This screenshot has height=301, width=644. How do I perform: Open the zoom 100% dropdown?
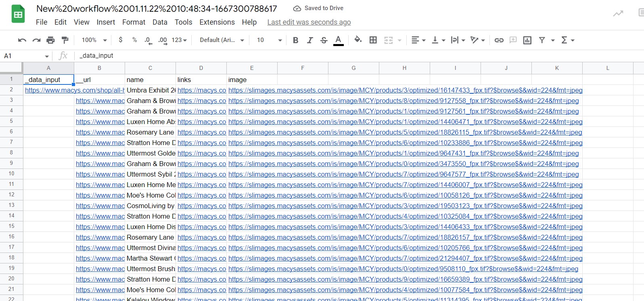[x=94, y=40]
